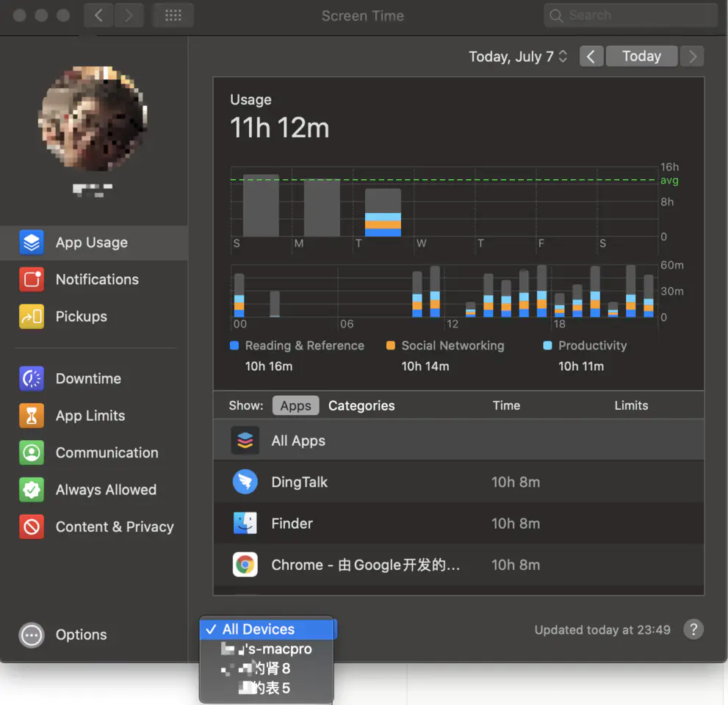The width and height of the screenshot is (728, 705).
Task: Select the Content & Privacy icon
Action: (x=32, y=527)
